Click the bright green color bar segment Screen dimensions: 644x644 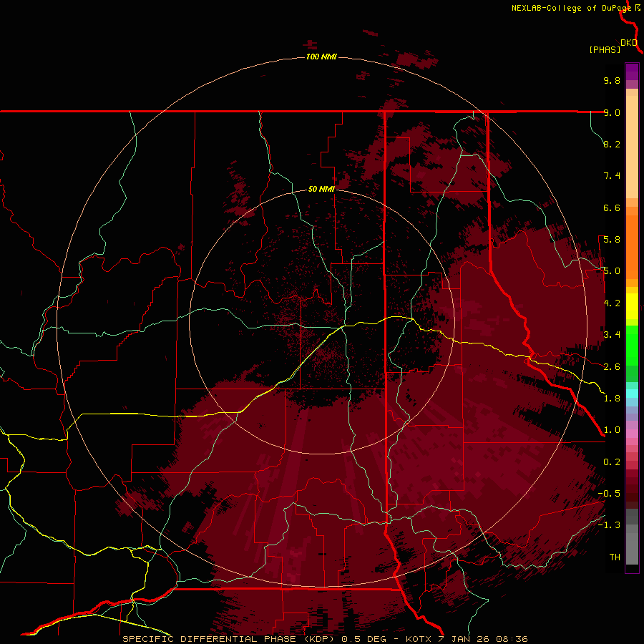[x=632, y=346]
